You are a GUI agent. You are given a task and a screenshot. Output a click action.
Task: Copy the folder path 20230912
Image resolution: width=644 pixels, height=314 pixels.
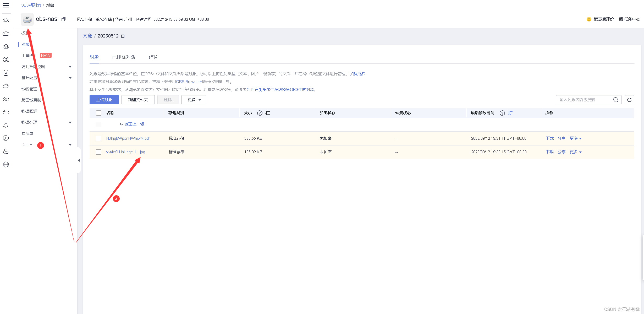coord(123,36)
